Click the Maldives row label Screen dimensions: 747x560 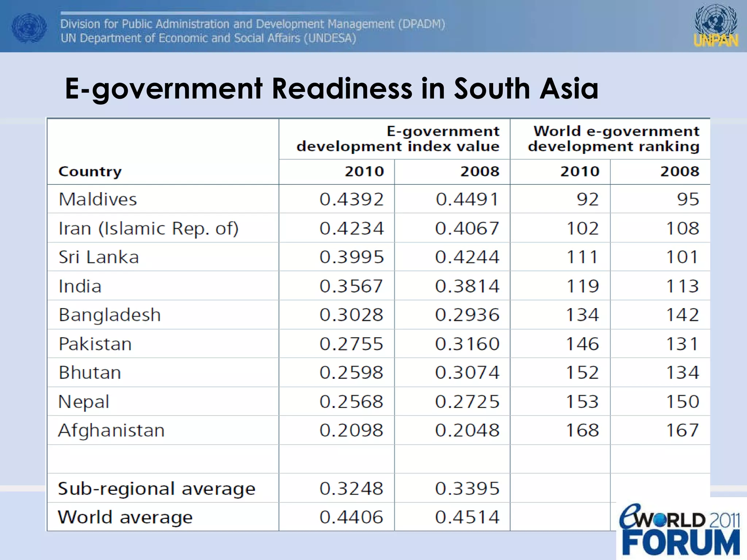98,199
